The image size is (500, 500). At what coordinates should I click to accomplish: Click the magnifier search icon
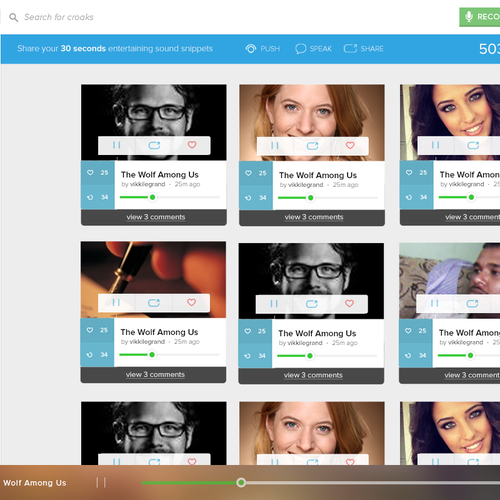click(x=13, y=17)
